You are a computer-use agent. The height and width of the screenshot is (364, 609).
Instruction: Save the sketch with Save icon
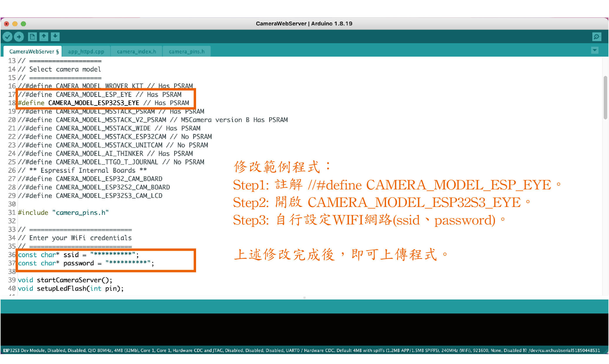pyautogui.click(x=55, y=36)
